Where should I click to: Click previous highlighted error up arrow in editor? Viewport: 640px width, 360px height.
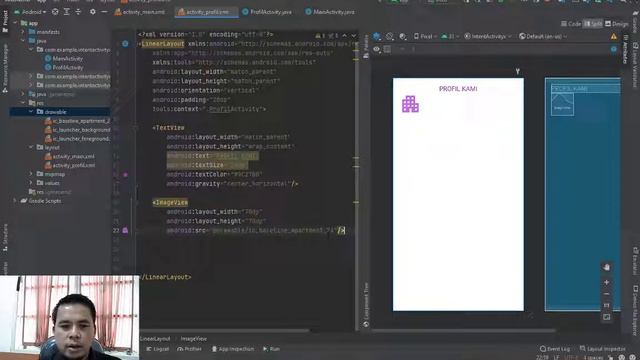point(344,36)
